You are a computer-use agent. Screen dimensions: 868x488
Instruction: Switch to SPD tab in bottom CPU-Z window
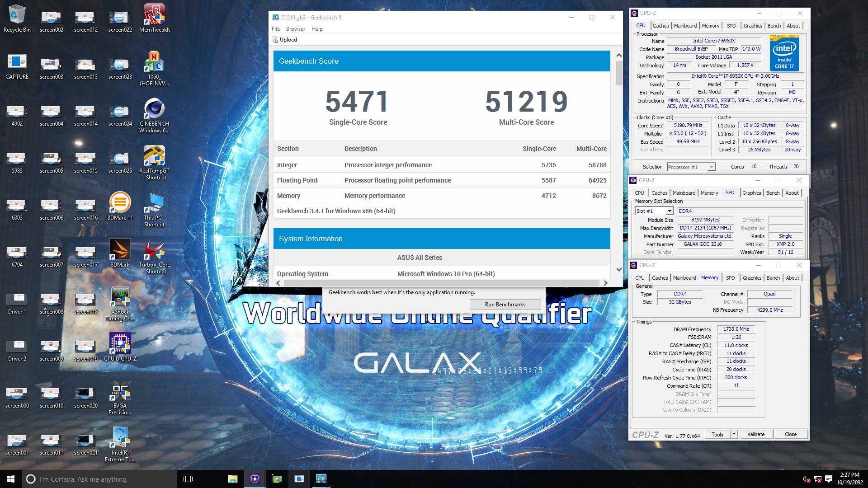(730, 278)
